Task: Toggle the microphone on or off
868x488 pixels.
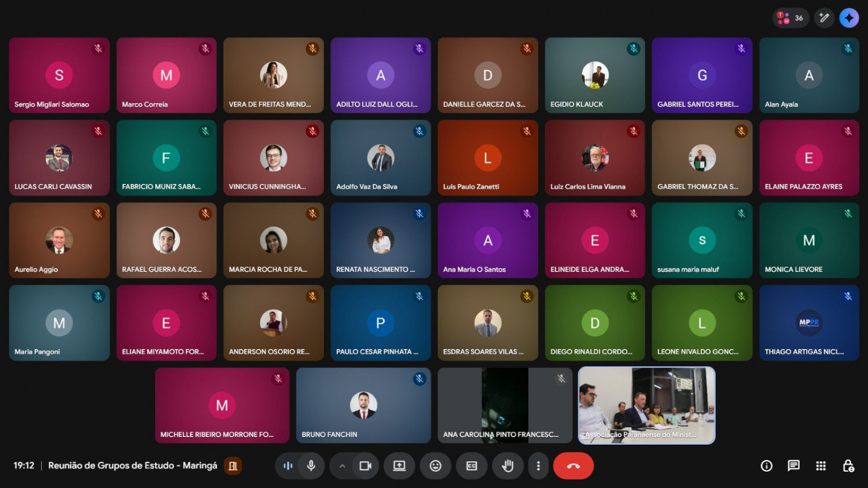Action: 311,466
